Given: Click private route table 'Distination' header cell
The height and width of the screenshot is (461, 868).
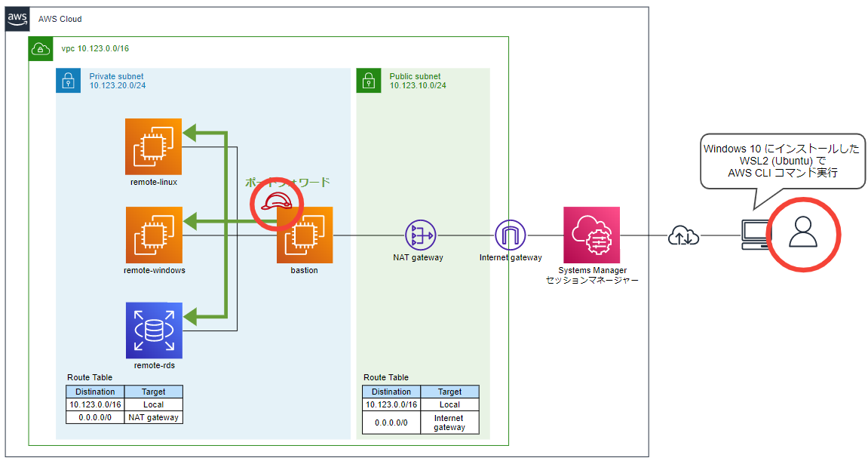Looking at the screenshot, I should (95, 392).
